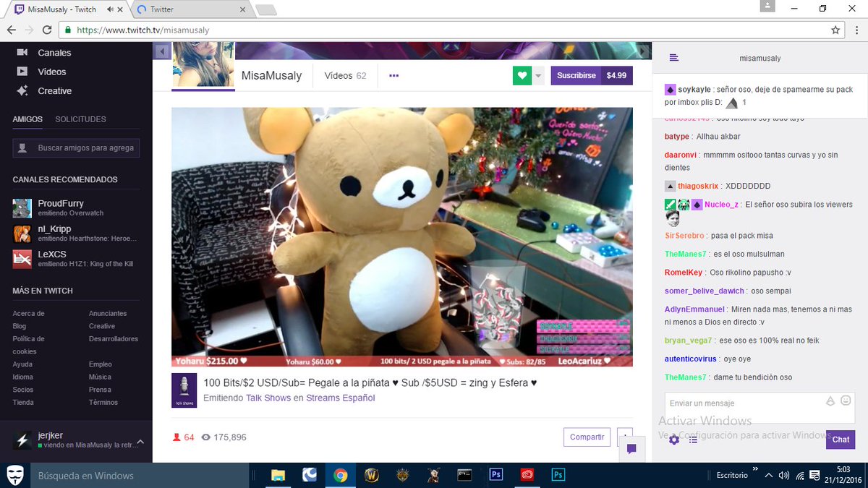Open the viewer list icon in chat
This screenshot has height=488, width=868.
[693, 440]
